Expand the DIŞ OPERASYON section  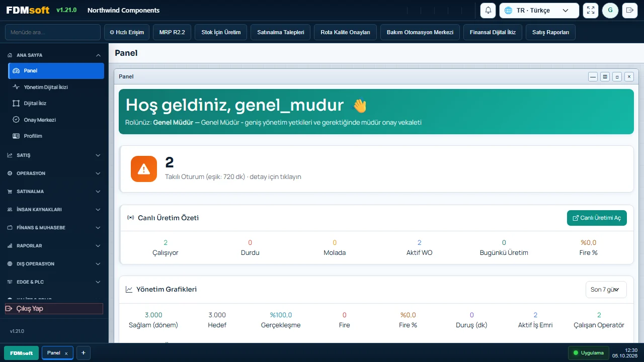pos(54,264)
